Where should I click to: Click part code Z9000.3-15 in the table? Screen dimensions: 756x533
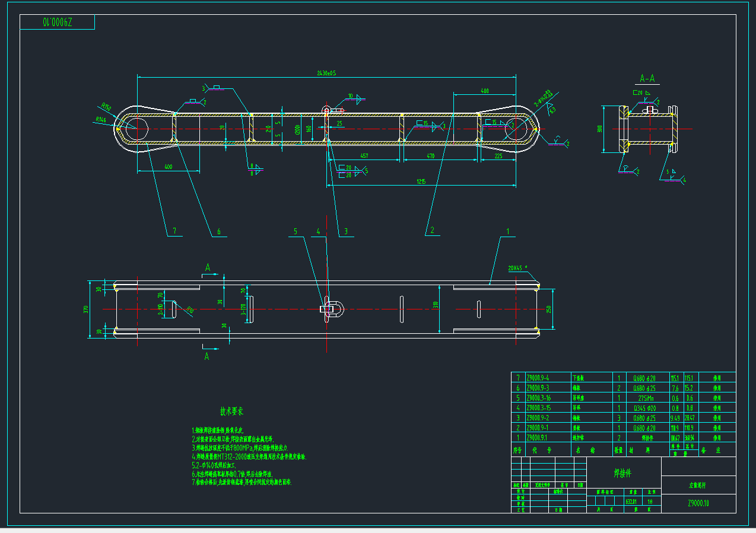pos(538,408)
